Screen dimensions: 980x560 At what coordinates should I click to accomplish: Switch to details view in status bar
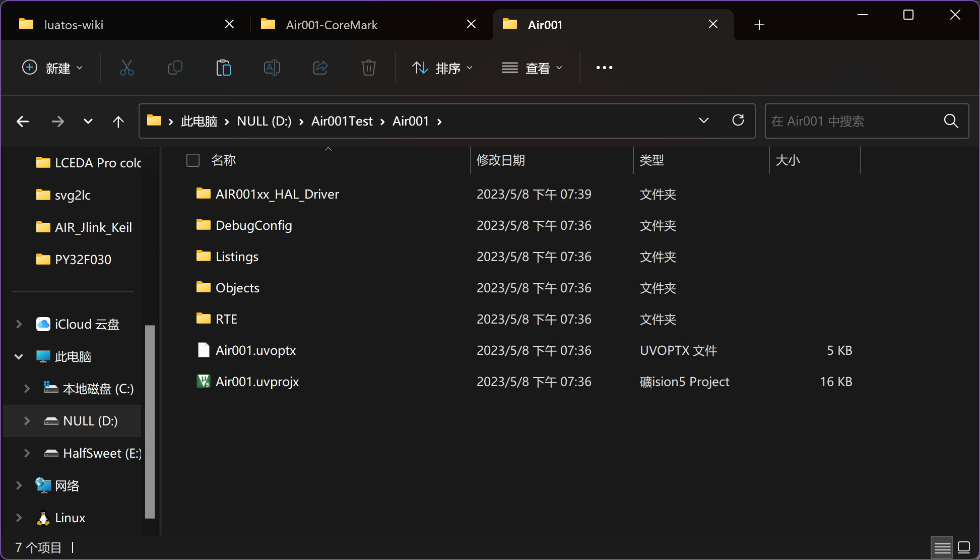942,547
